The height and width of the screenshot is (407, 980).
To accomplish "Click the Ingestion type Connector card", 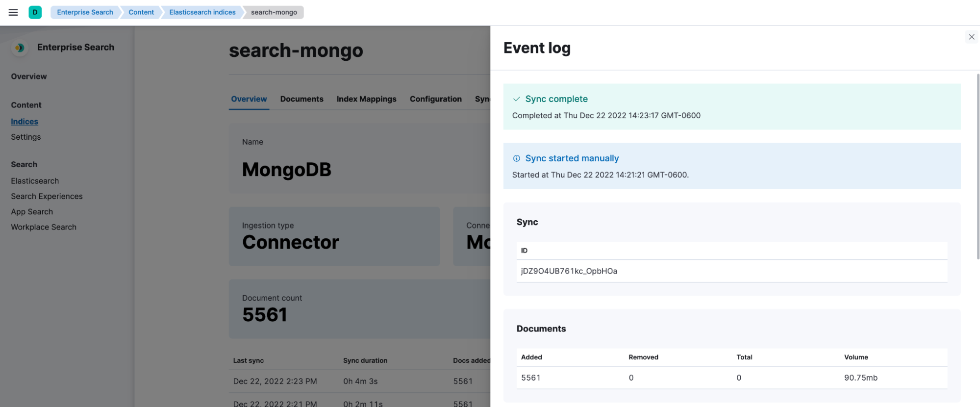I will point(334,236).
